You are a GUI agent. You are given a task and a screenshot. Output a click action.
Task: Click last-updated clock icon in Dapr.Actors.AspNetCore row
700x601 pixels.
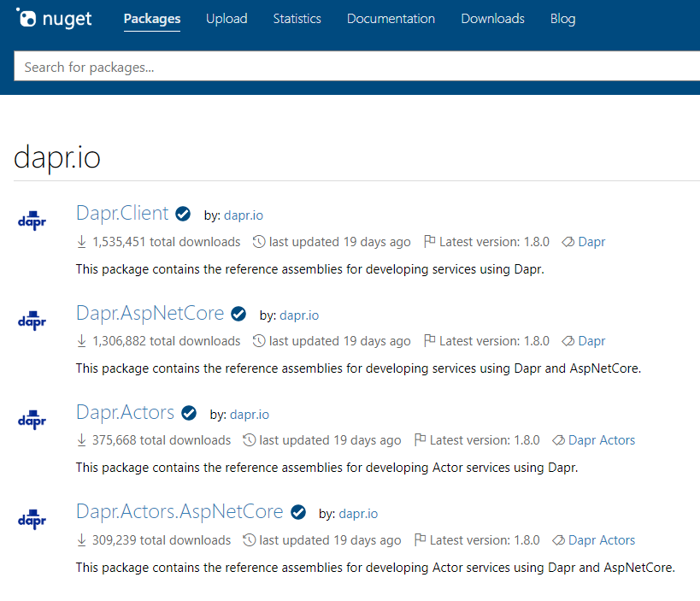click(249, 539)
